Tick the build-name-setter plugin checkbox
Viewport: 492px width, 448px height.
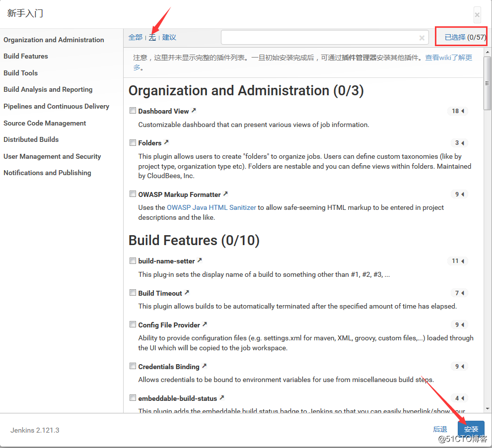(x=133, y=261)
